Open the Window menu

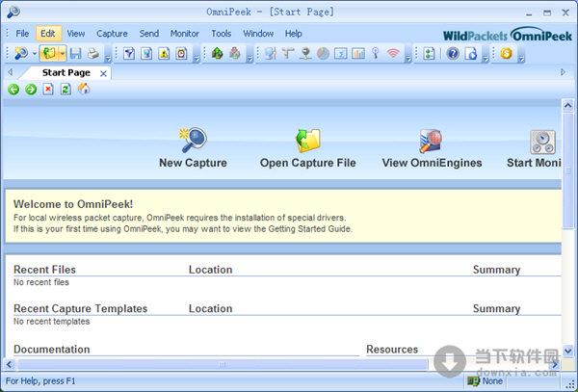(258, 34)
